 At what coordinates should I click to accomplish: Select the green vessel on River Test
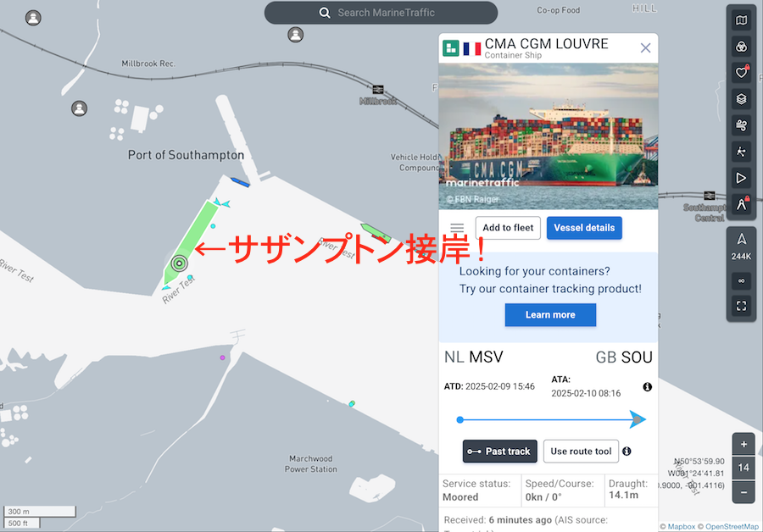point(376,232)
